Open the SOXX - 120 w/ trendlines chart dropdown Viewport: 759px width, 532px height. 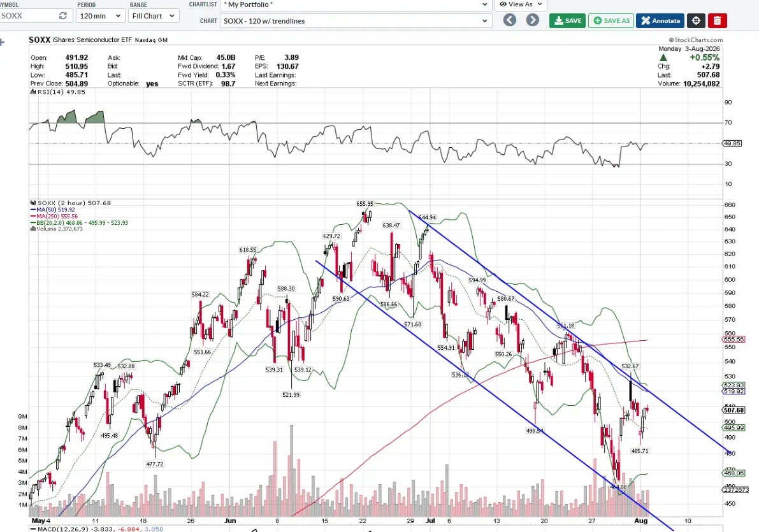click(x=356, y=21)
